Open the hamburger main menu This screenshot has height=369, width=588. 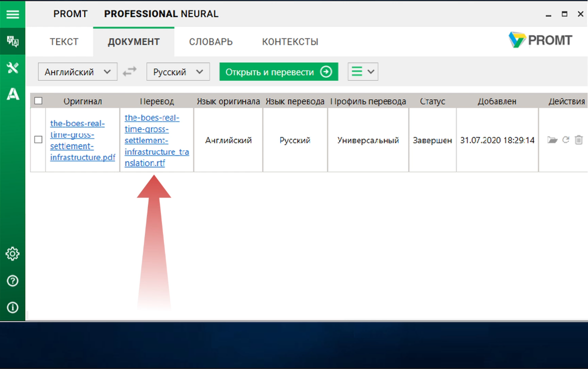point(12,14)
